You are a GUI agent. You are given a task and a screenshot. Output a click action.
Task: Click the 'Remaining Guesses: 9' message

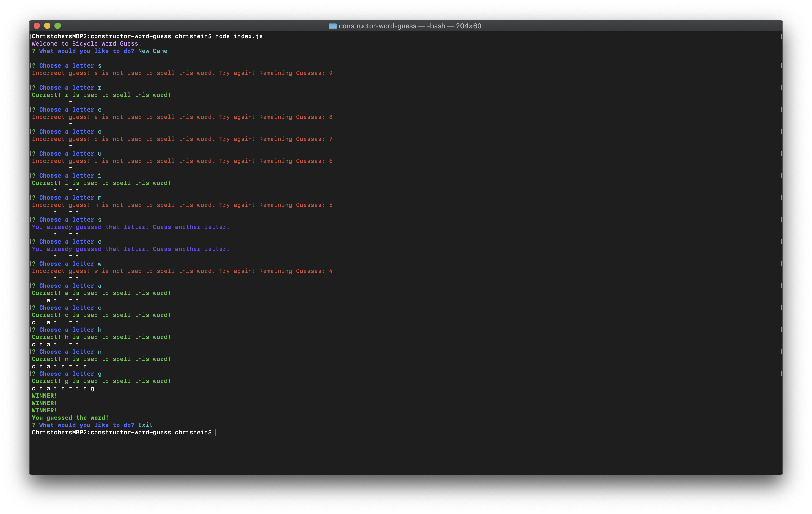coord(296,73)
